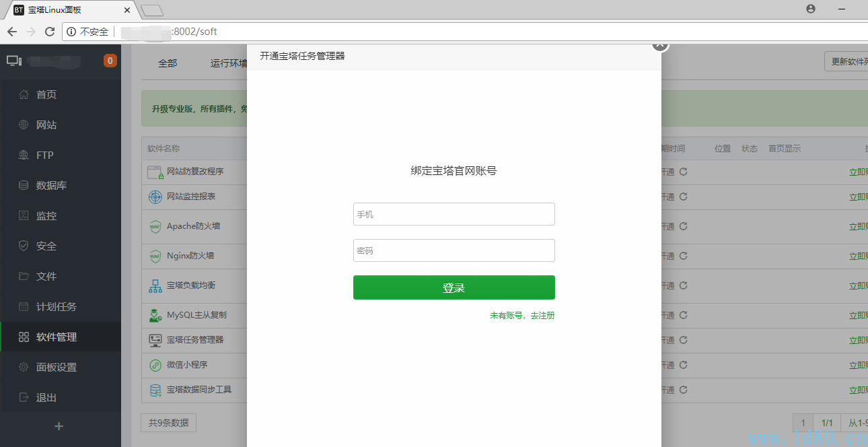
Task: Click the server monitor icon atop sidebar
Action: coord(14,61)
